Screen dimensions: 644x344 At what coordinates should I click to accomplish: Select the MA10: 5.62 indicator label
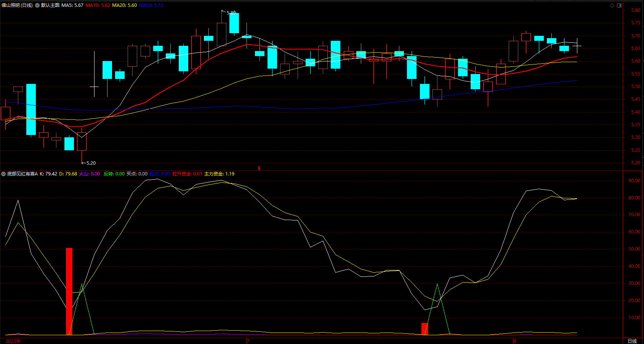pyautogui.click(x=98, y=5)
